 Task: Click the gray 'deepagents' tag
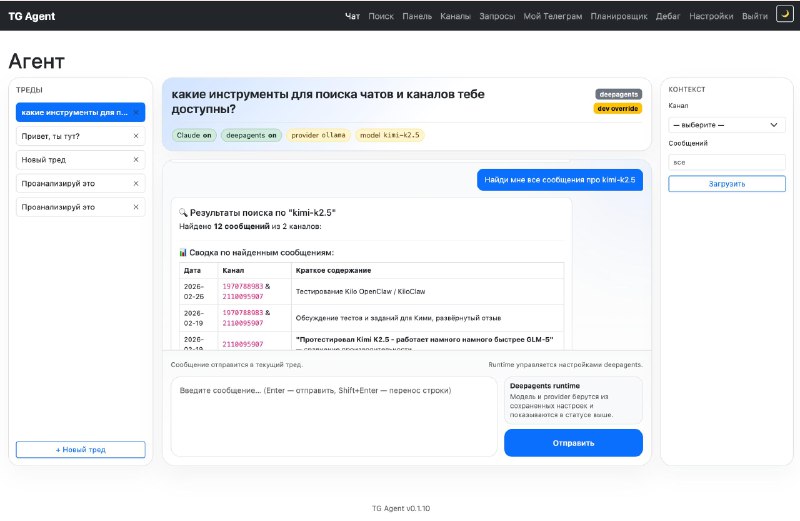(618, 94)
